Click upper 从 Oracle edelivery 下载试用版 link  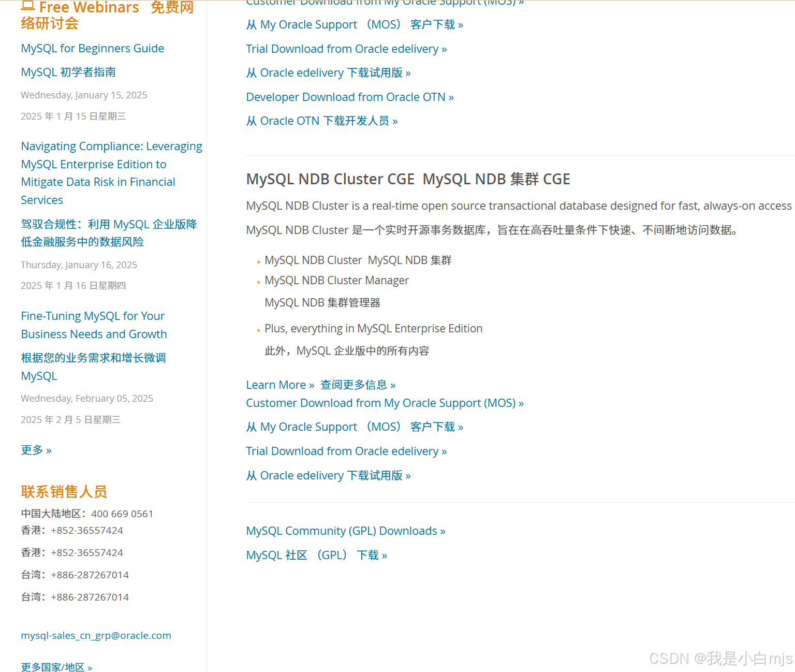328,72
